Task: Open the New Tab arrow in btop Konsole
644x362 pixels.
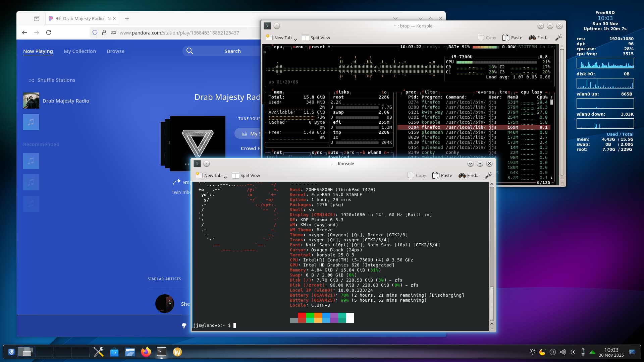Action: [x=296, y=39]
